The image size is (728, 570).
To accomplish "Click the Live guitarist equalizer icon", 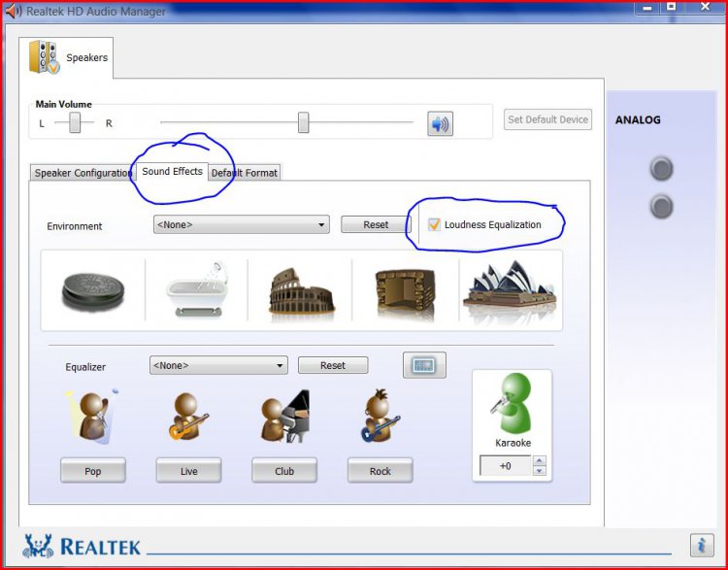I will (x=188, y=417).
